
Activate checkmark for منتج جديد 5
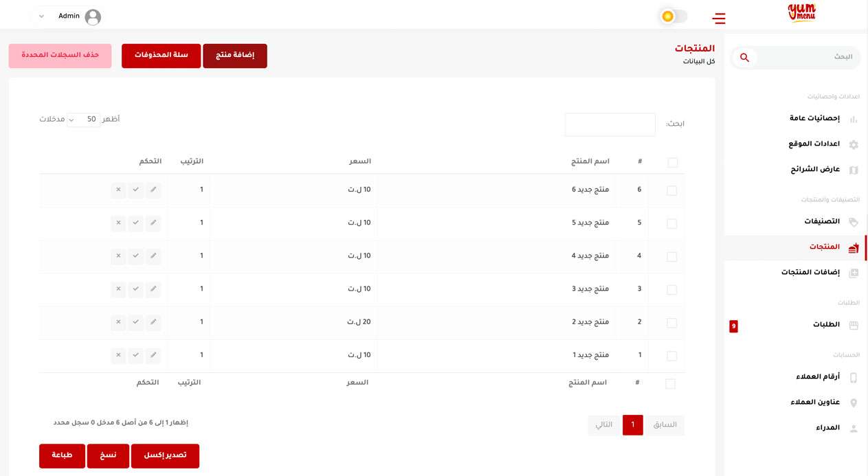click(136, 223)
